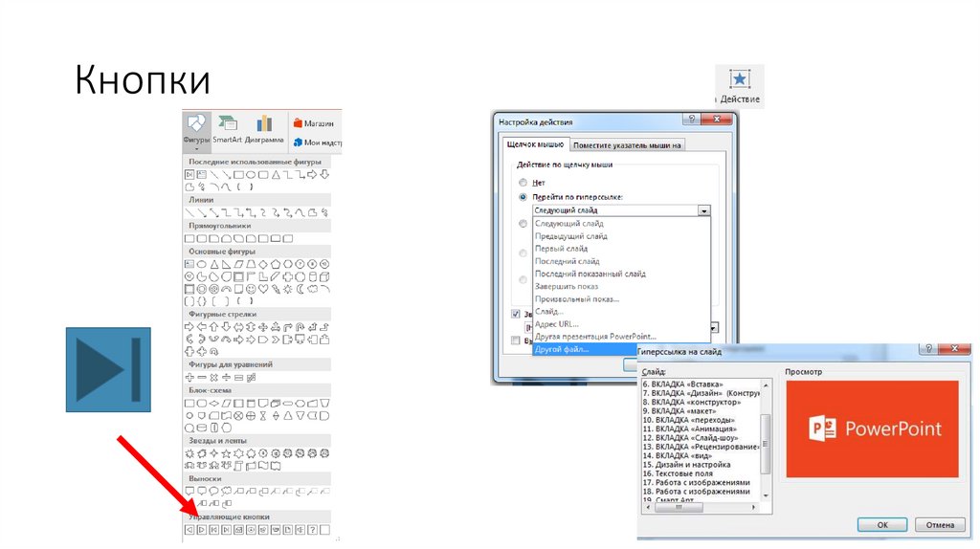
Task: Select the Sound action button shape
Action: pyautogui.click(x=300, y=530)
